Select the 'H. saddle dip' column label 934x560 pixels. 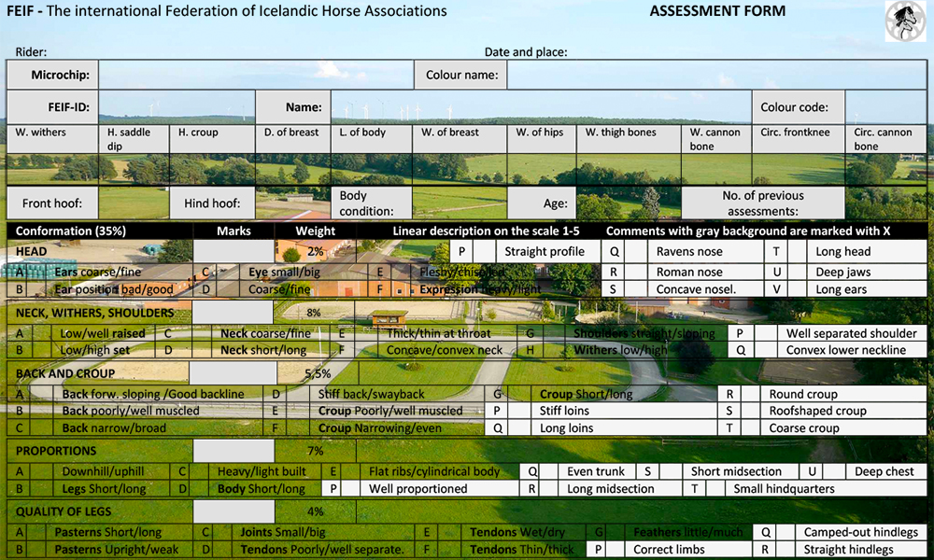click(x=129, y=139)
